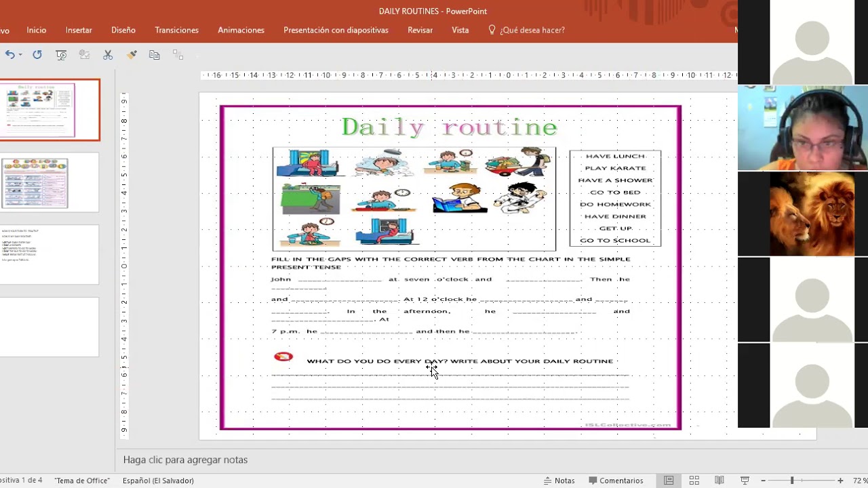Click the 'GO TO BED' chart text
The image size is (868, 488).
[615, 192]
